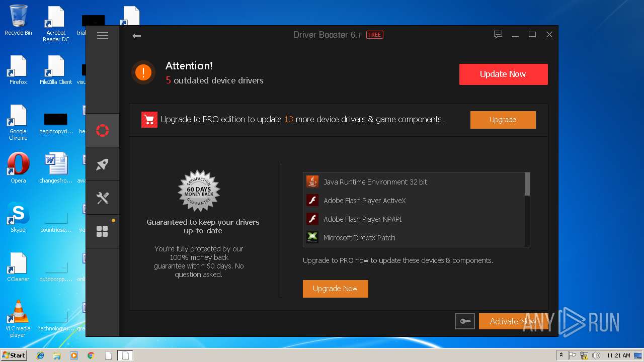Open Firefox desktop shortcut
Viewport: 644px width, 362px height.
(x=18, y=70)
